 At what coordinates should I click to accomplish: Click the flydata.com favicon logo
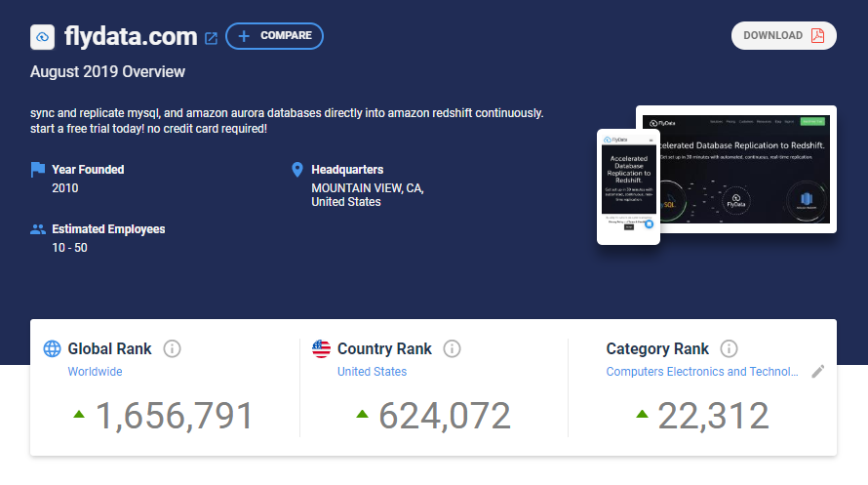click(x=42, y=37)
